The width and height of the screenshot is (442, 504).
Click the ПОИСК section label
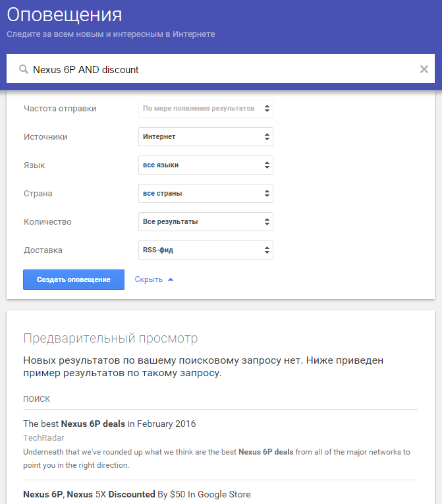point(37,399)
